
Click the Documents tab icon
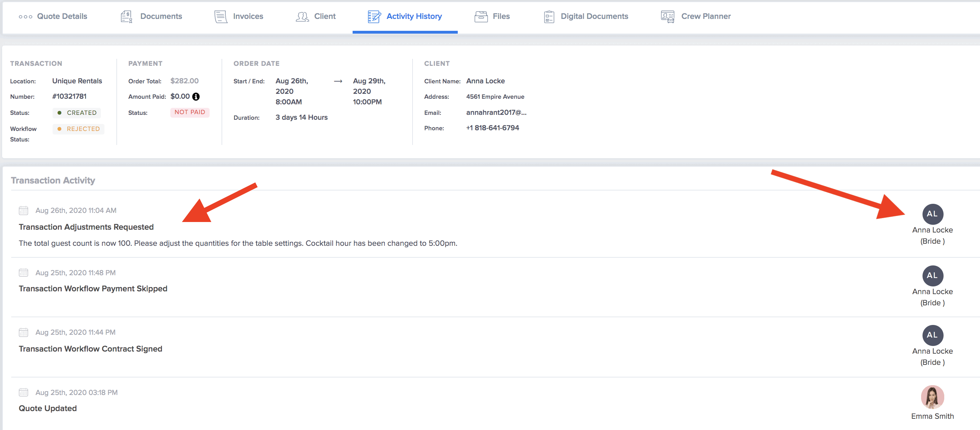[x=126, y=17]
